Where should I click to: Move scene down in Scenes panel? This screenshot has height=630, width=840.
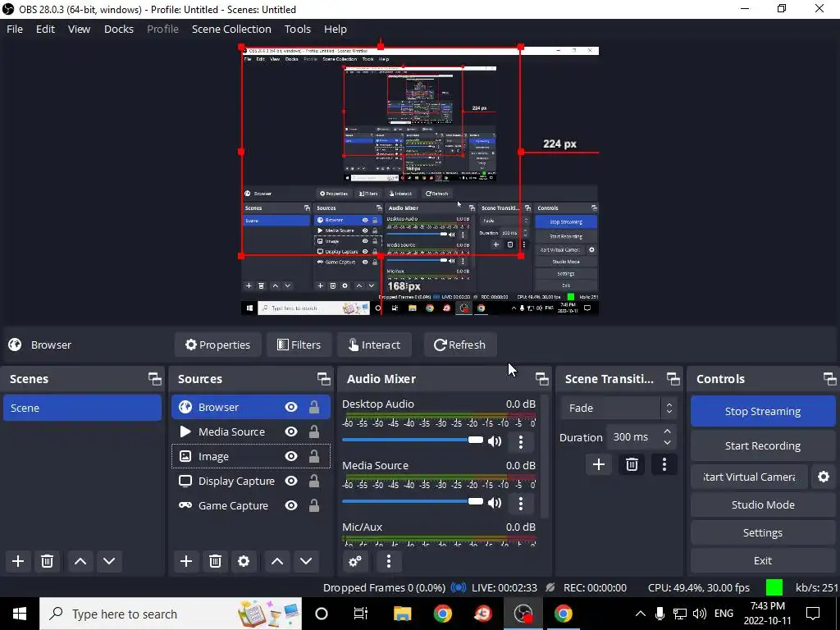click(x=109, y=561)
